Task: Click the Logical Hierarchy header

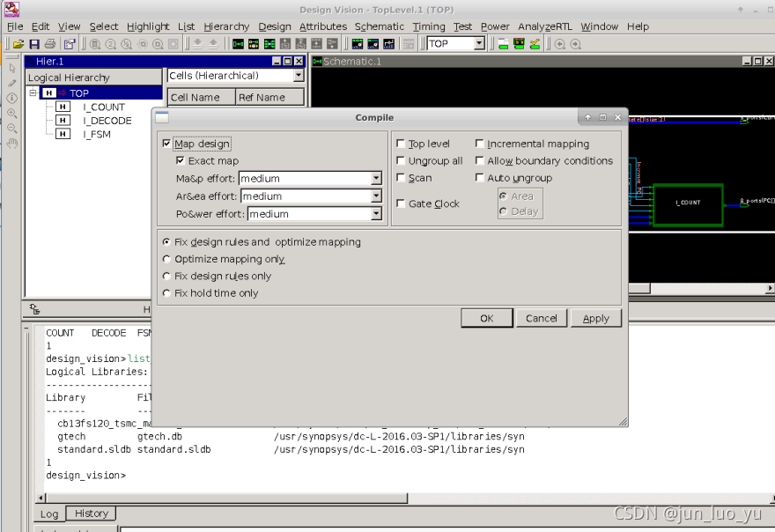Action: (x=94, y=78)
